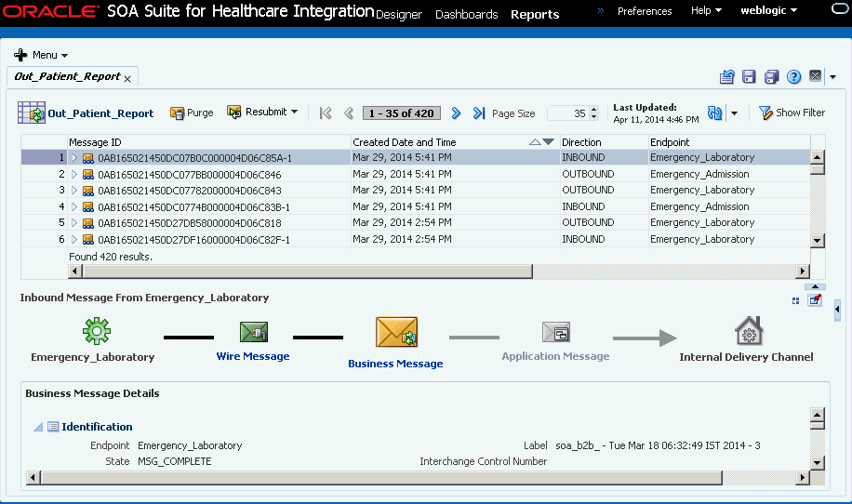Image resolution: width=852 pixels, height=504 pixels.
Task: Open the Designer page
Action: coord(398,15)
